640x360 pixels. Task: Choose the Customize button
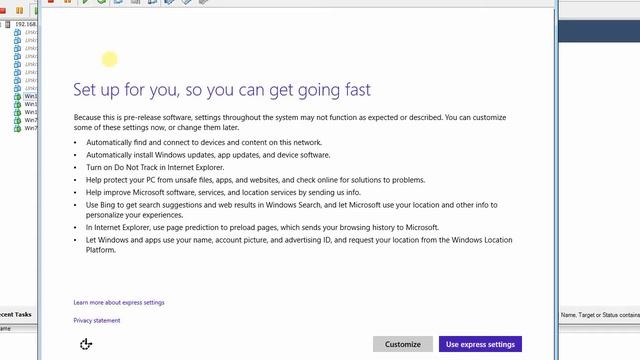pyautogui.click(x=402, y=344)
